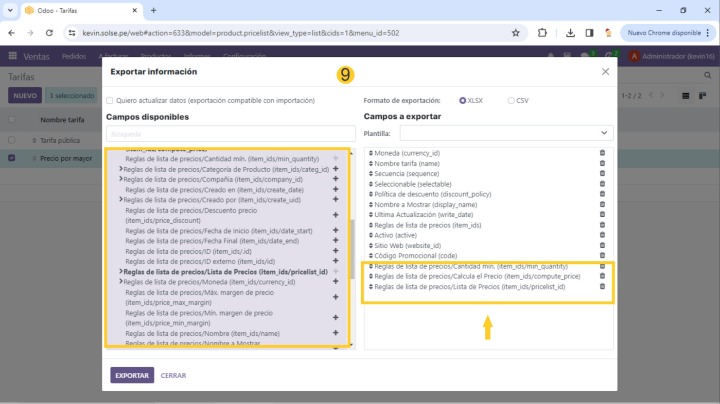This screenshot has width=720, height=404.
Task: Expand the Moneda (item_ids/currency_id) field node
Action: coord(121,282)
